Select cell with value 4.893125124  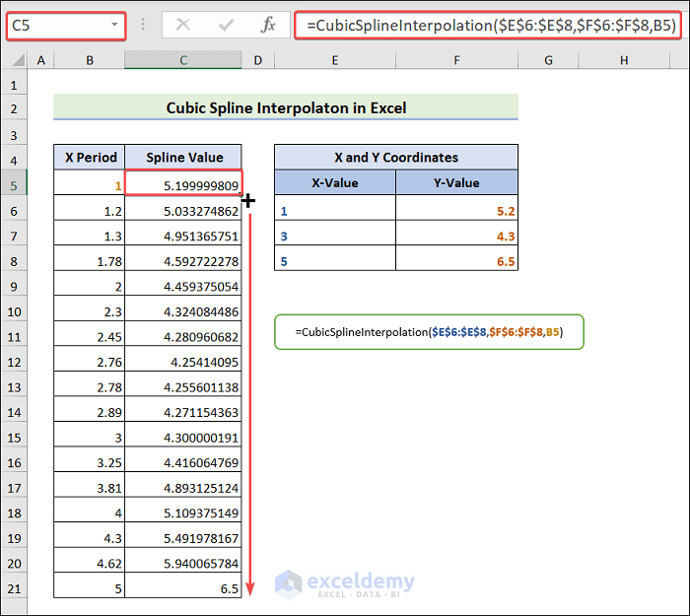[183, 485]
